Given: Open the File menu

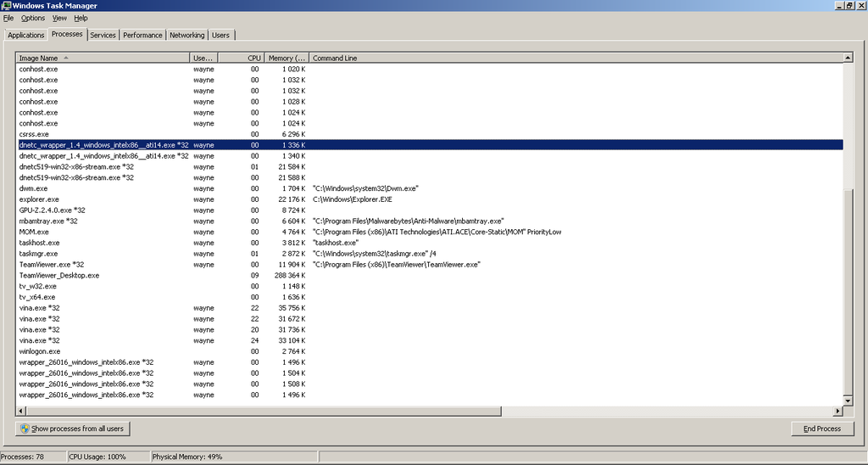Looking at the screenshot, I should point(8,19).
